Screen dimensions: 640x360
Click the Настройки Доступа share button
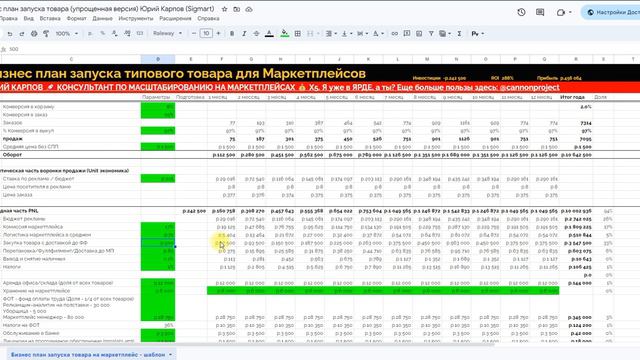pyautogui.click(x=611, y=12)
